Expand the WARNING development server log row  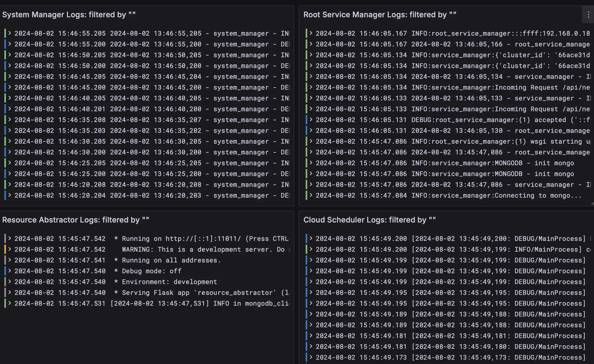[10, 249]
